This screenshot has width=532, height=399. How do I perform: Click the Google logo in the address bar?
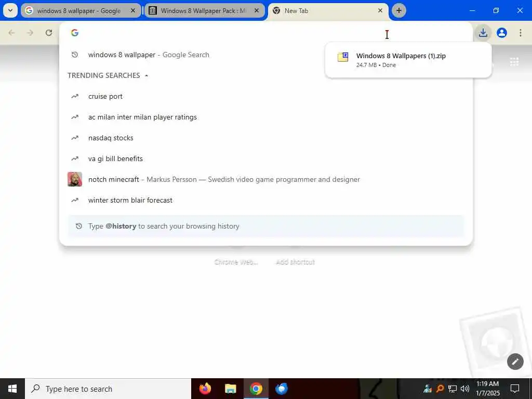(x=75, y=33)
